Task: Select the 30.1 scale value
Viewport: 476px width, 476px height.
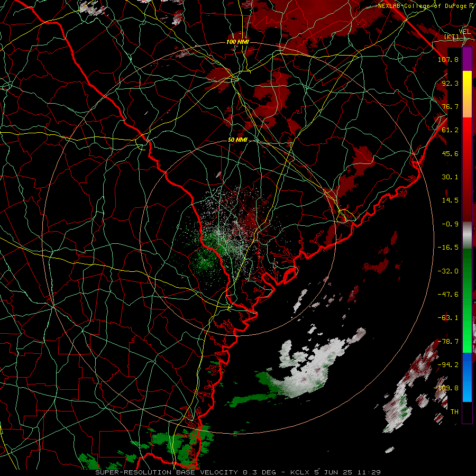Action: (450, 177)
